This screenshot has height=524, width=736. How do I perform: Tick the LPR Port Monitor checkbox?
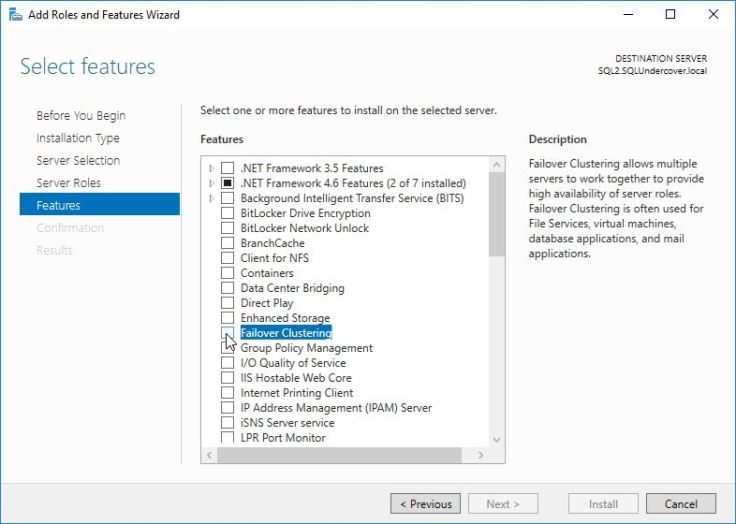(x=227, y=438)
